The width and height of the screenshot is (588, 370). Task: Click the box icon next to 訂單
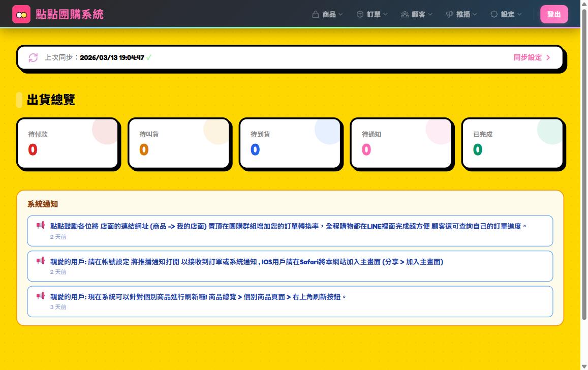[x=360, y=14]
